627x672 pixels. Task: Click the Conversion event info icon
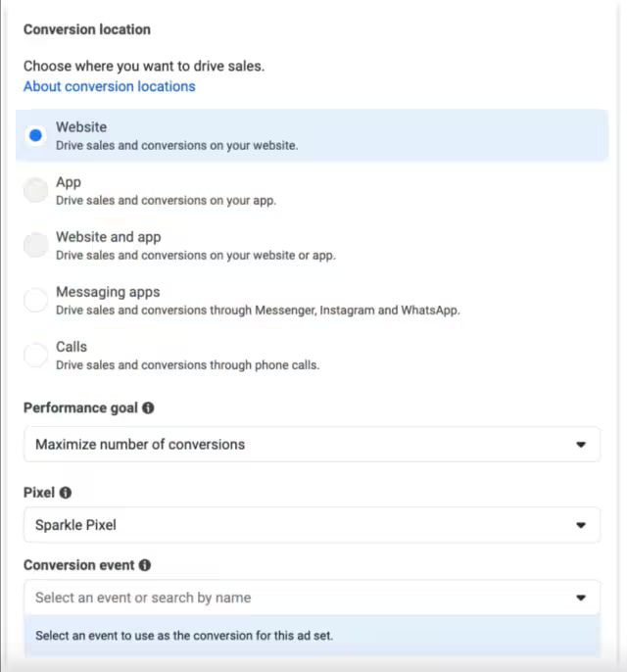coord(145,565)
